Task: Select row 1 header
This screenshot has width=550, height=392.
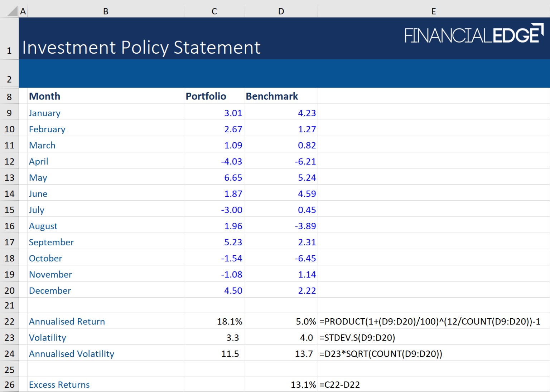Action: (9, 50)
